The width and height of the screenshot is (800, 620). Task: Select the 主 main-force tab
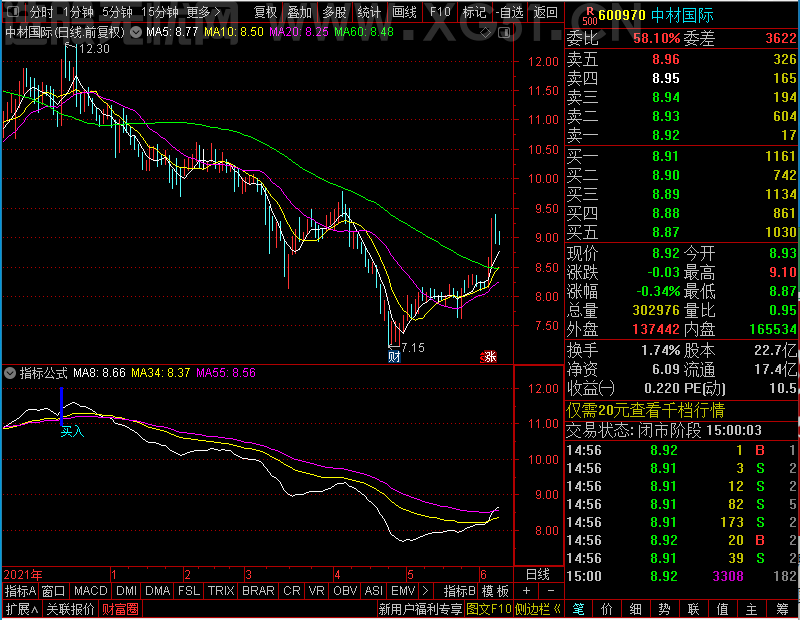tap(752, 609)
